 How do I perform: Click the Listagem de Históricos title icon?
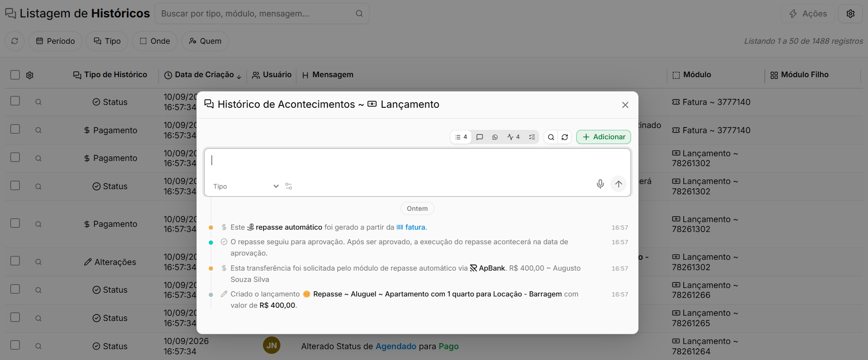10,13
